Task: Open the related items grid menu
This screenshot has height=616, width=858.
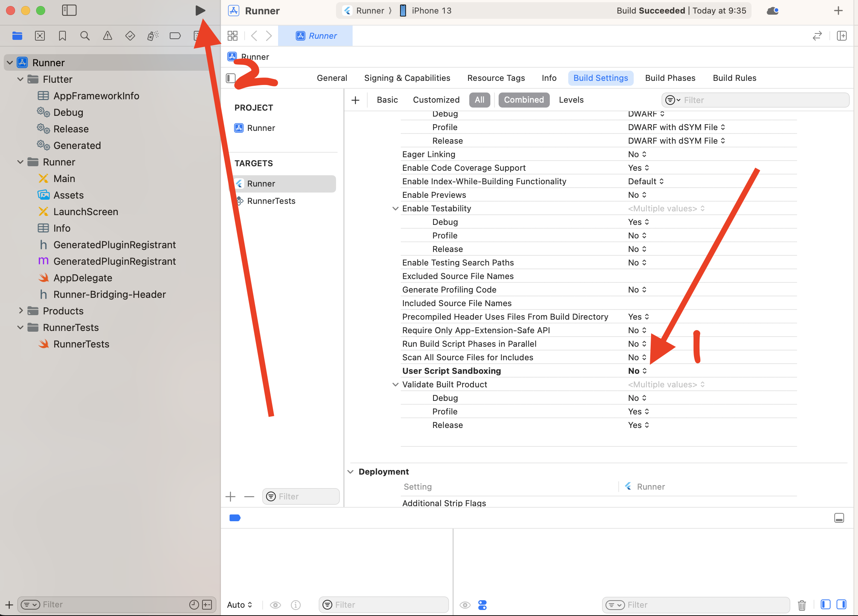Action: 233,36
